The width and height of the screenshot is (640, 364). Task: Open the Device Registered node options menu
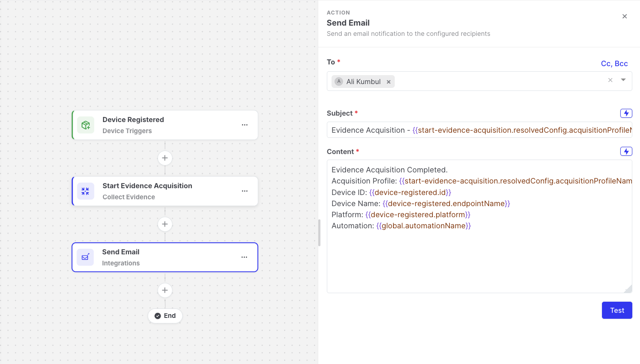[x=245, y=125]
